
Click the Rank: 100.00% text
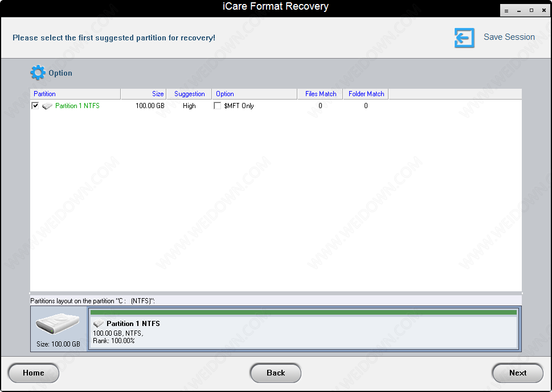(x=114, y=341)
